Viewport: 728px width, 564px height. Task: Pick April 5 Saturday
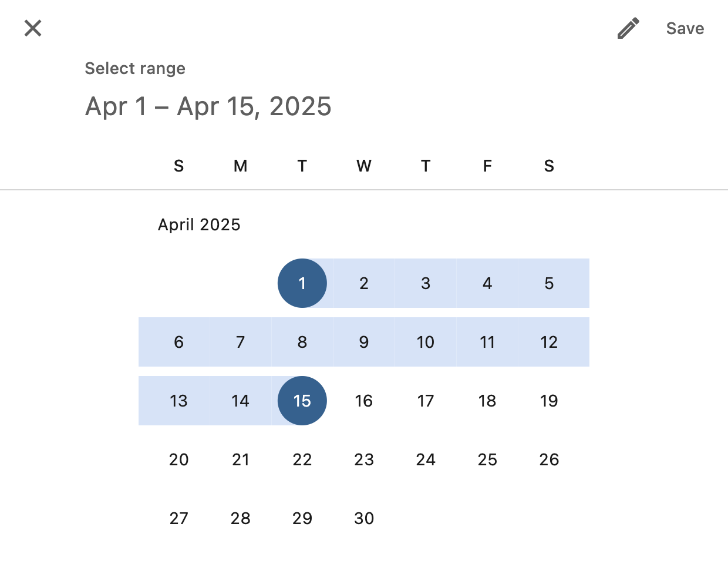549,283
